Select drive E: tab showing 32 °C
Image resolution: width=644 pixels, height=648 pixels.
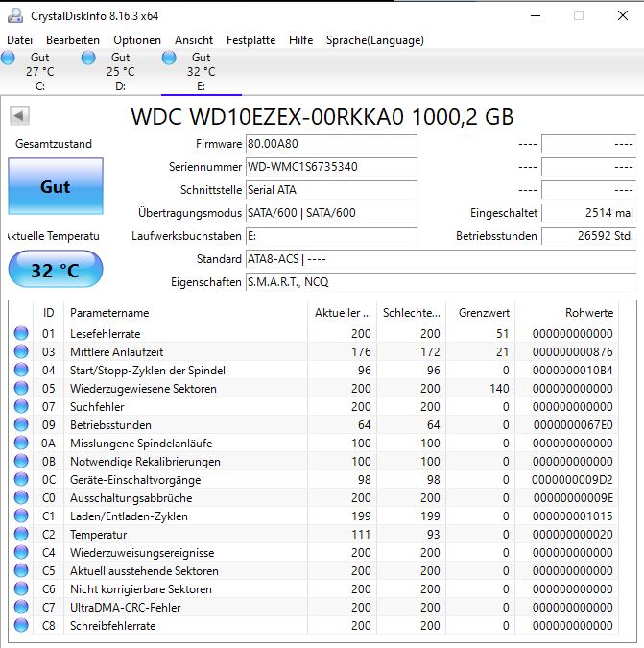click(x=202, y=71)
